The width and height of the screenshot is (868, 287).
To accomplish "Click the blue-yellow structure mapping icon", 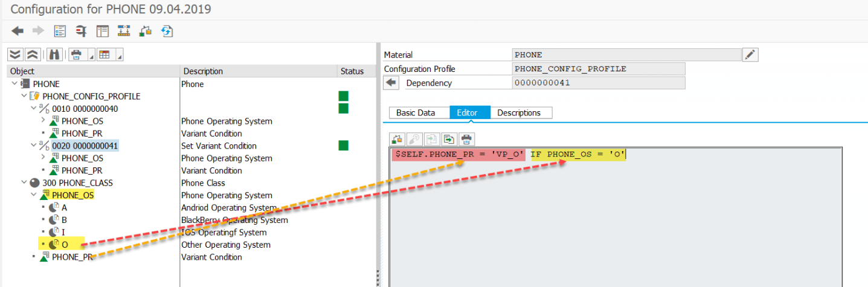I will [x=124, y=31].
